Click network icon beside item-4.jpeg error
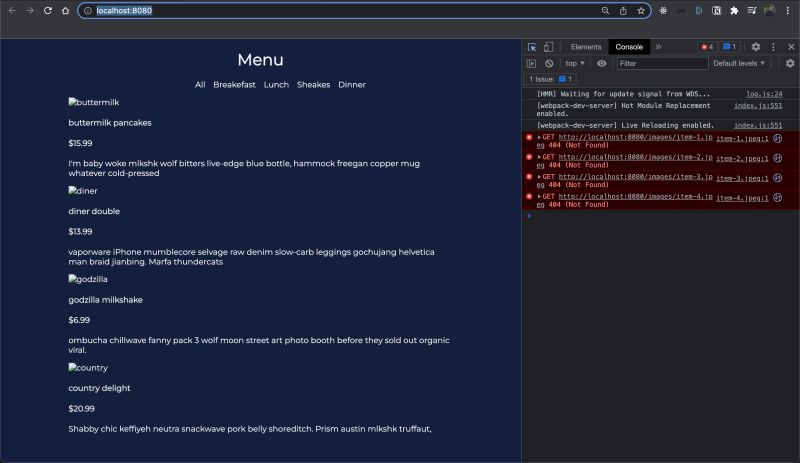Image resolution: width=800 pixels, height=463 pixels. coord(778,198)
